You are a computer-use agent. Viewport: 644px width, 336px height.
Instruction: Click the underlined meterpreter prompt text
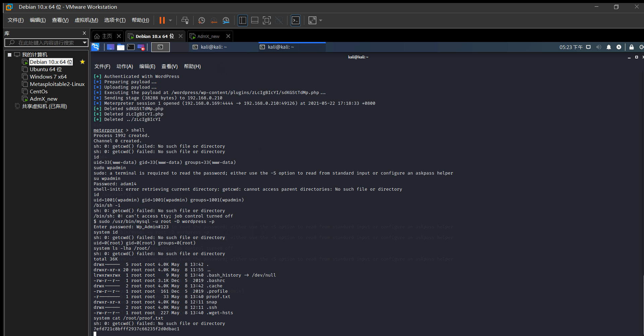[x=108, y=130]
